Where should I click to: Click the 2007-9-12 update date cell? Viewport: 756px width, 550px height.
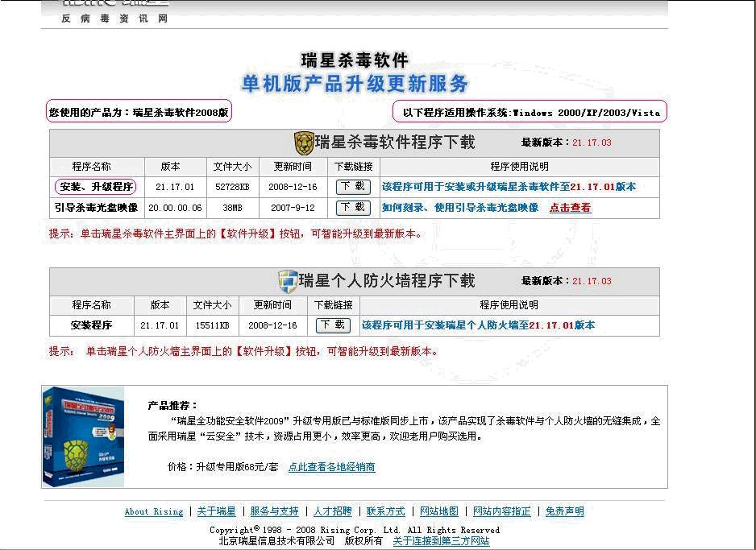point(293,208)
